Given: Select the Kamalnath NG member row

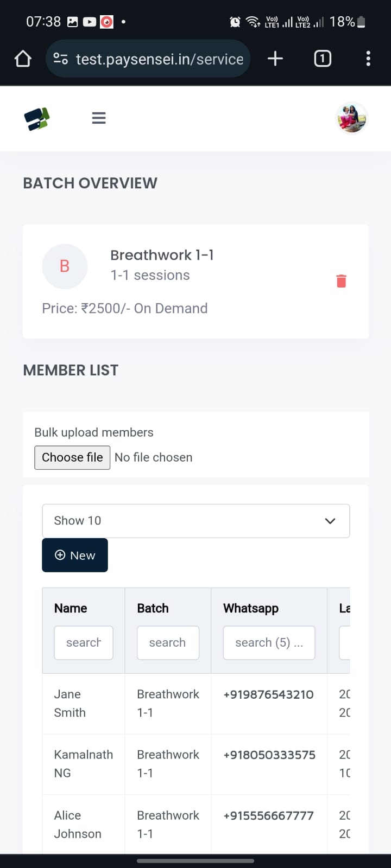Looking at the screenshot, I should click(83, 763).
